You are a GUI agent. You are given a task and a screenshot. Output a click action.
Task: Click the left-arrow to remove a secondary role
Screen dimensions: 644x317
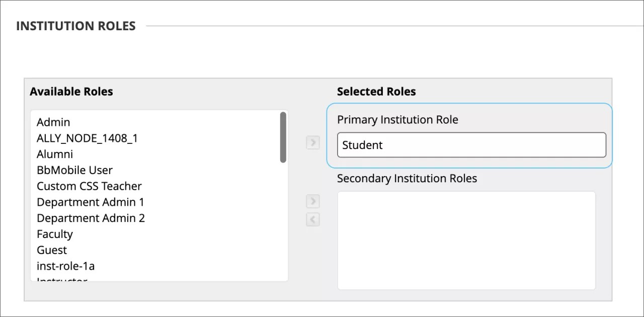tap(312, 219)
